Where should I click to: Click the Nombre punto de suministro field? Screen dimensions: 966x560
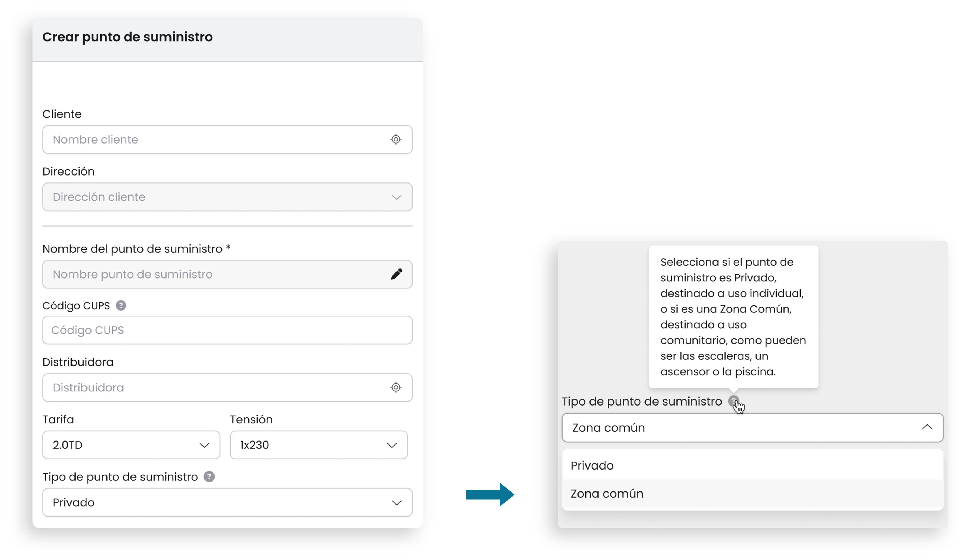tap(227, 275)
